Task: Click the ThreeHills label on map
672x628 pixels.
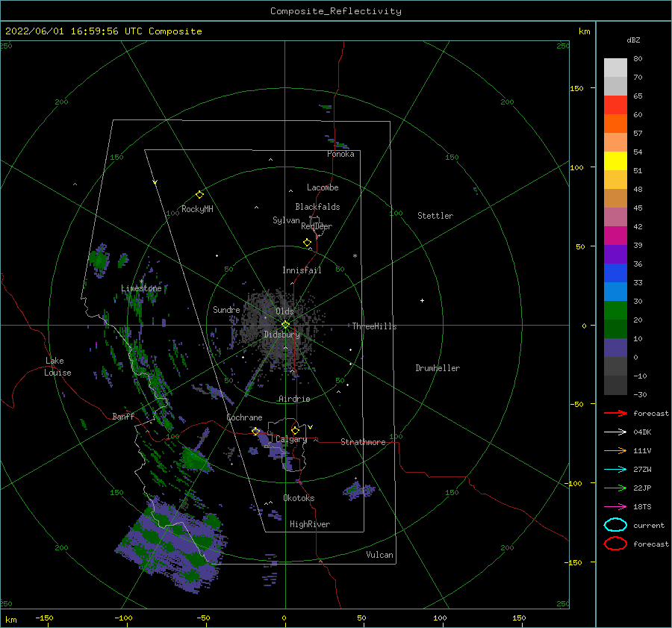Action: (374, 326)
